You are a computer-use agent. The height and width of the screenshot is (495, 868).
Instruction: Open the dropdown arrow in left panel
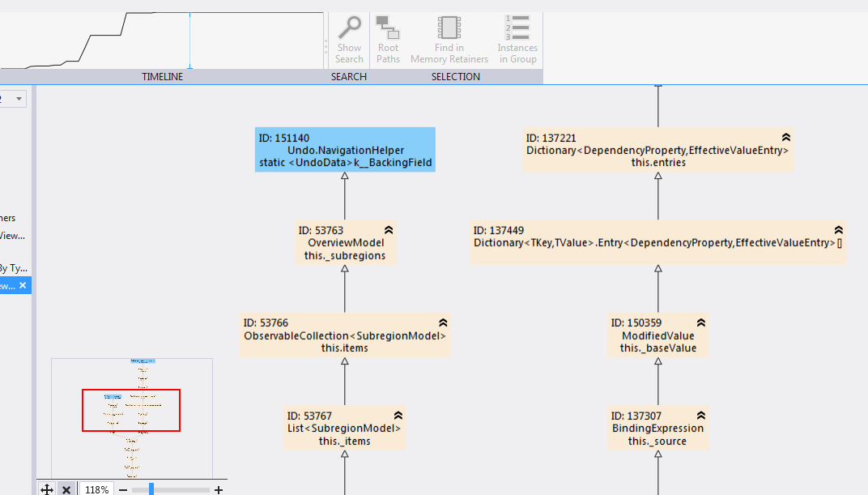pos(19,99)
